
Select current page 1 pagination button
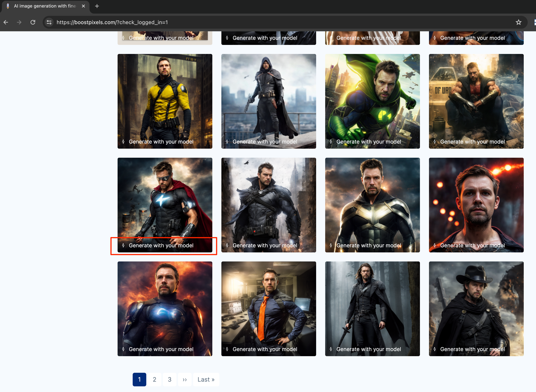click(x=139, y=379)
